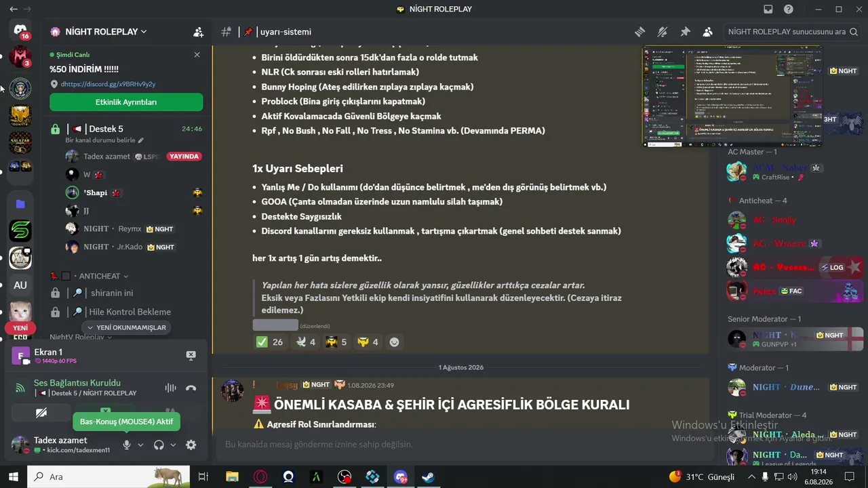Open the cat avatar server
The height and width of the screenshot is (488, 868).
tap(20, 312)
